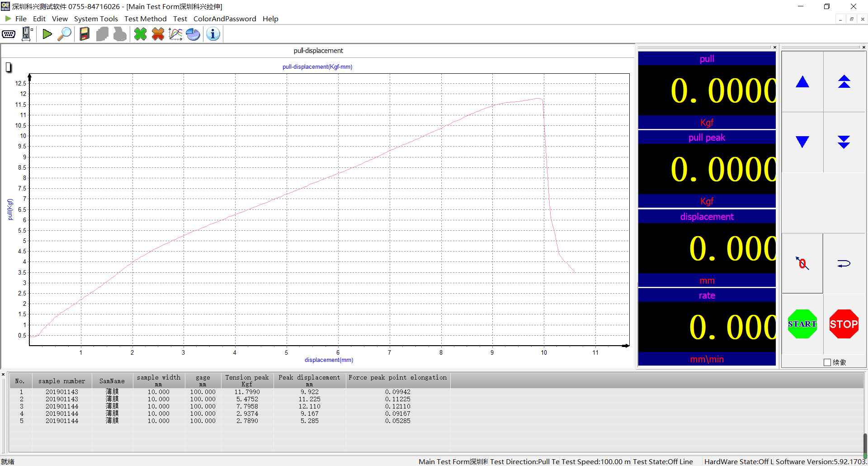The height and width of the screenshot is (466, 868).
Task: Click the testing machine icon in toolbar
Action: point(27,34)
